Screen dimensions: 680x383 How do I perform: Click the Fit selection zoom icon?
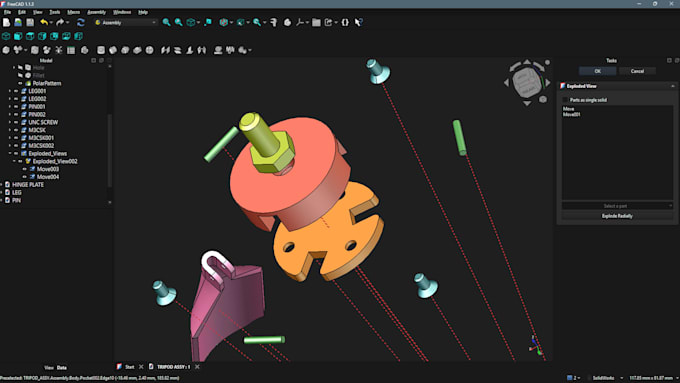[x=178, y=22]
